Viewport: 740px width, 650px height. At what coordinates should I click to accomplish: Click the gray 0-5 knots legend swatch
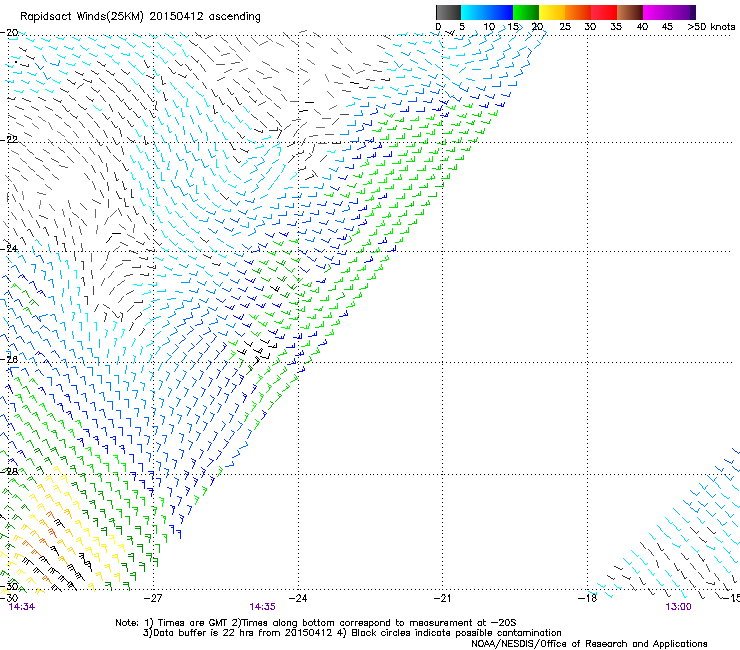448,12
